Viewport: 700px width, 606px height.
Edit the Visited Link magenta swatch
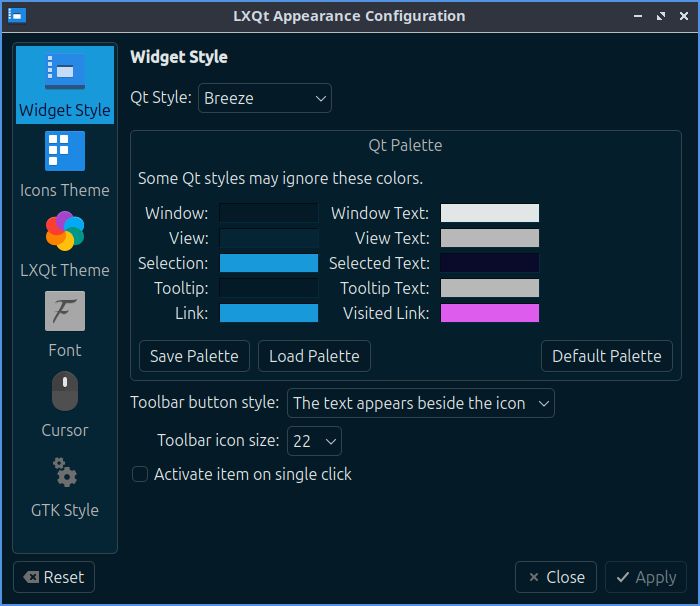[490, 313]
